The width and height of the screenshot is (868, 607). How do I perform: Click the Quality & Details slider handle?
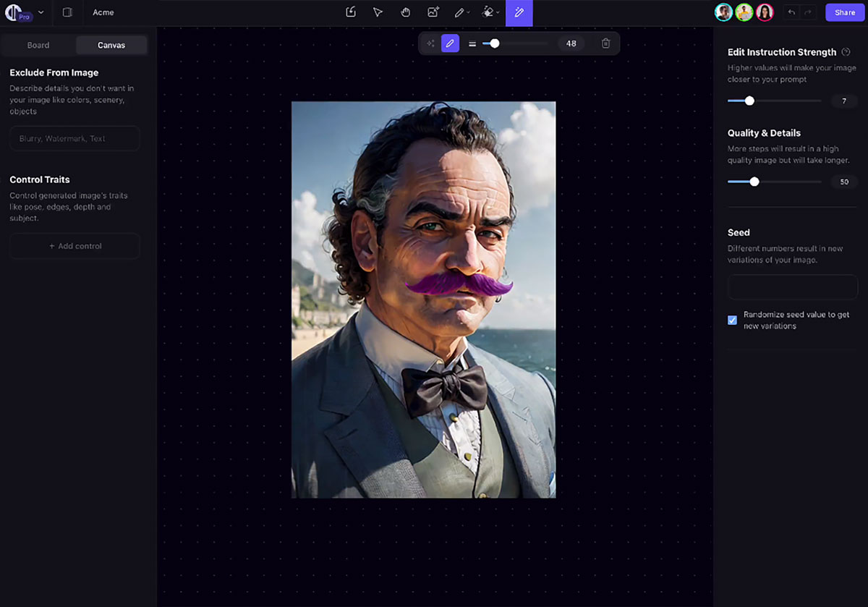754,182
